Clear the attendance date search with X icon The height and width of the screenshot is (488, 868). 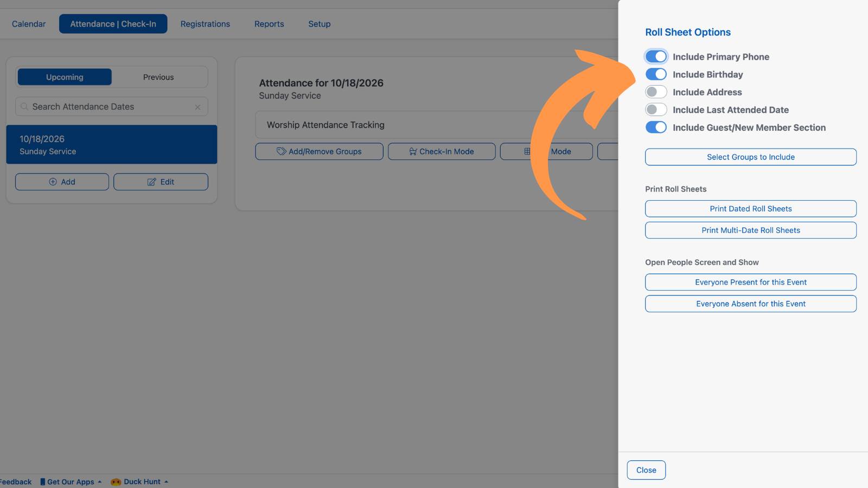click(197, 107)
